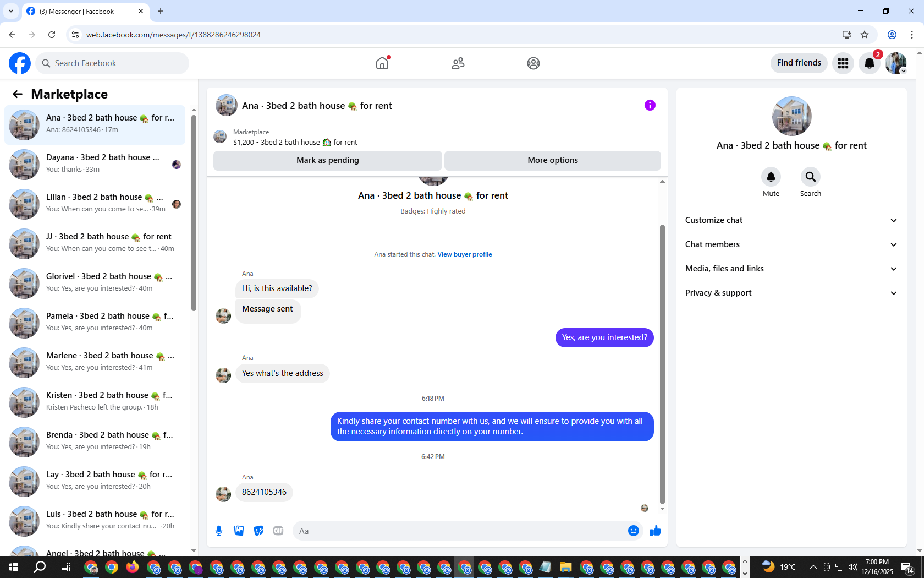Image resolution: width=924 pixels, height=578 pixels.
Task: Send a voice clip with microphone icon
Action: pyautogui.click(x=219, y=531)
